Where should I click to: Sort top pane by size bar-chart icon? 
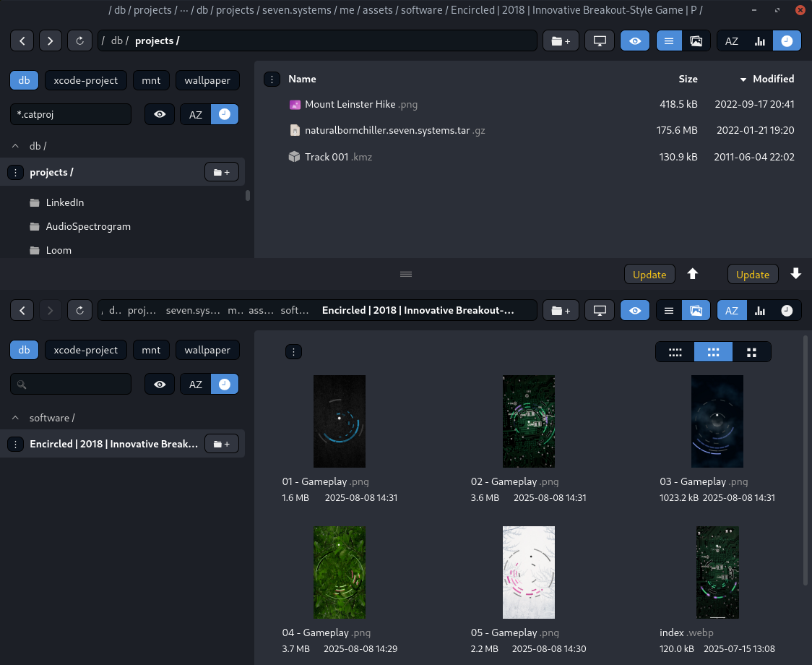(760, 41)
